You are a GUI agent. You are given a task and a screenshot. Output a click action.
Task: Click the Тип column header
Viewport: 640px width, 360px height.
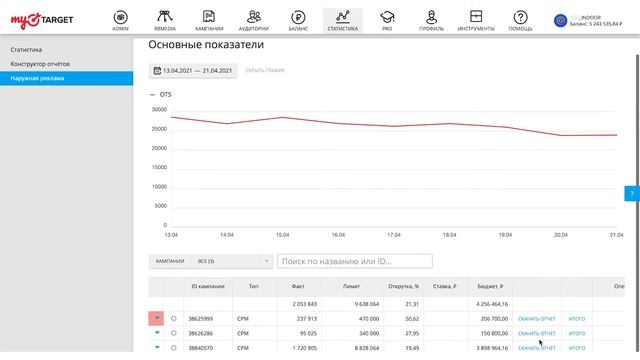tap(253, 286)
